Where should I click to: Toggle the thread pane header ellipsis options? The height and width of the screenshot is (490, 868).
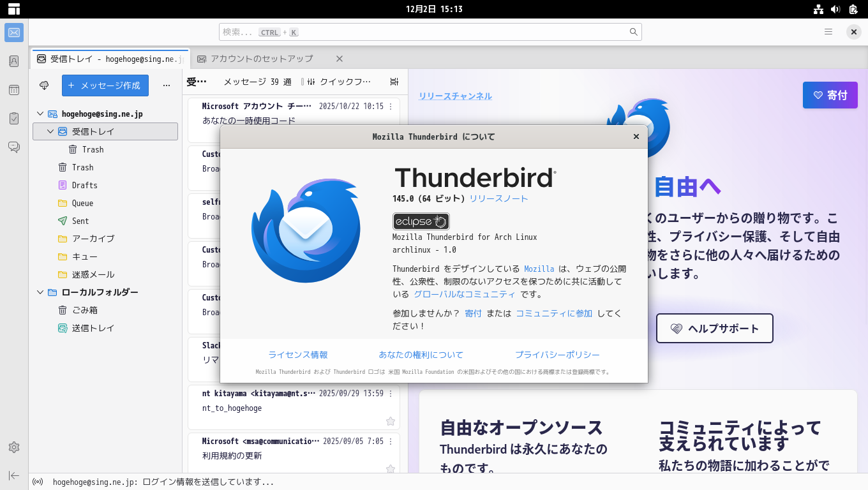[x=167, y=85]
